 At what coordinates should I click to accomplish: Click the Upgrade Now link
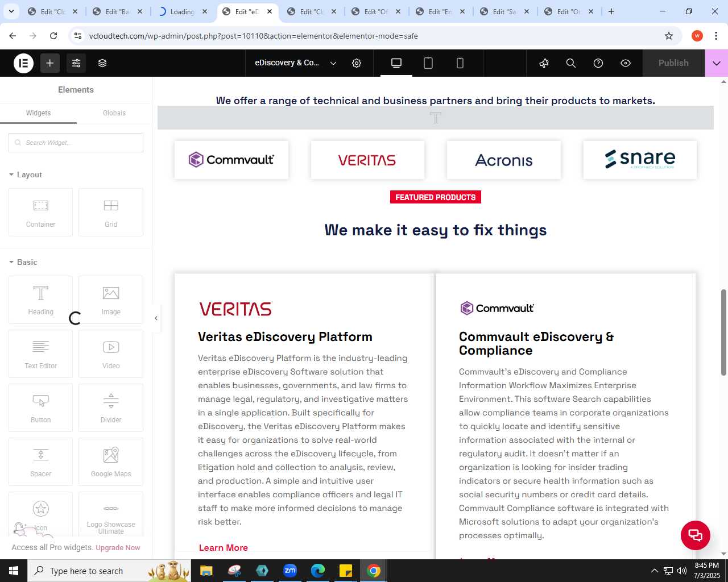[x=118, y=548]
